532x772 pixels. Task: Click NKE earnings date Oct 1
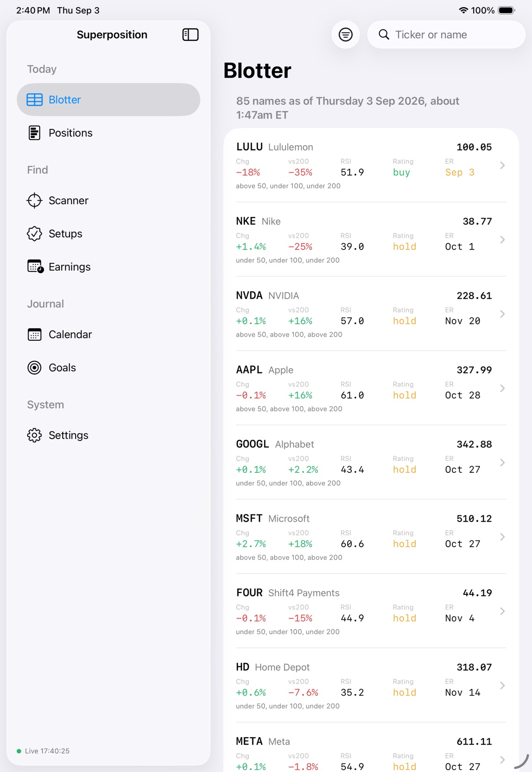[x=460, y=247]
